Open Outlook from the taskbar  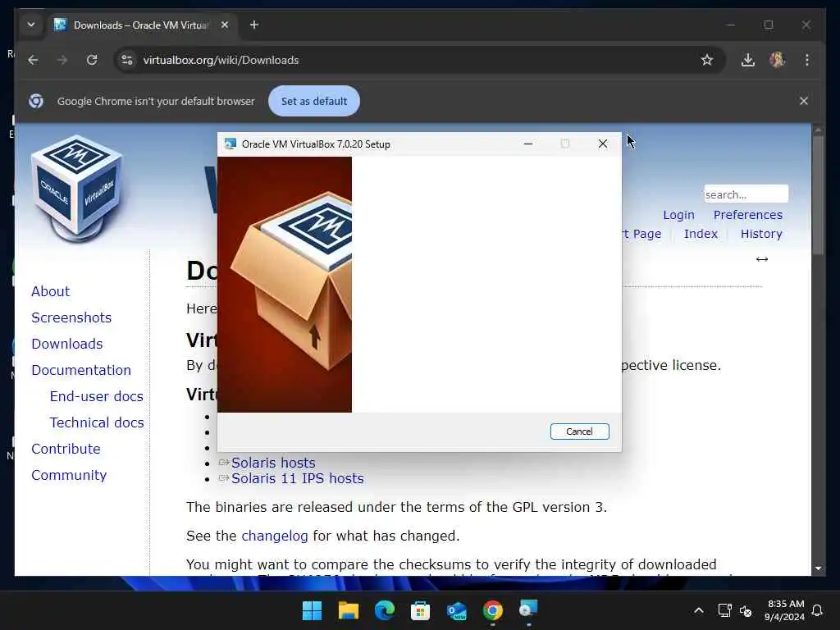[x=456, y=610]
